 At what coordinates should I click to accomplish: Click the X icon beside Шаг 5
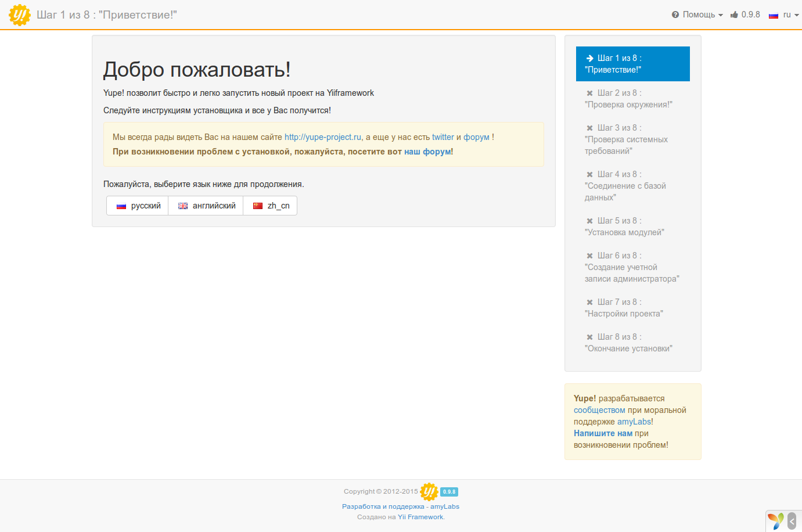589,221
